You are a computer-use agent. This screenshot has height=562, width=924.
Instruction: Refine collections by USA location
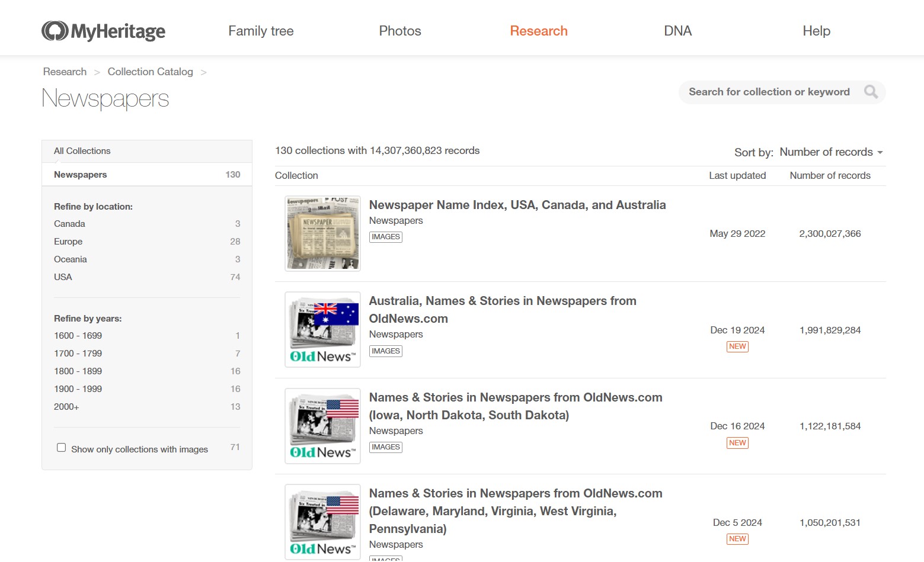tap(63, 277)
